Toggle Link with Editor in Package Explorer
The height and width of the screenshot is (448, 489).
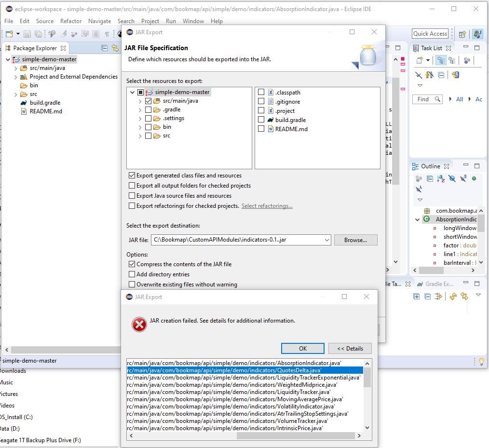(115, 48)
